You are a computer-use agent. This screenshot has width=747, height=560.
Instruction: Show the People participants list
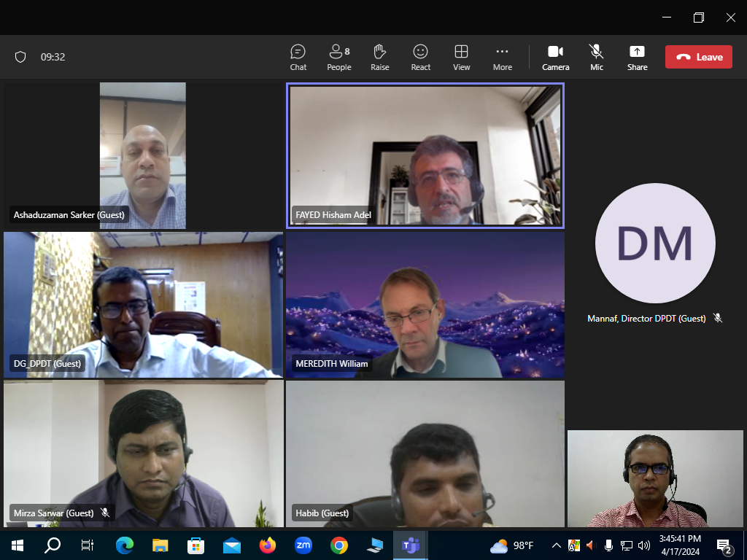[338, 57]
